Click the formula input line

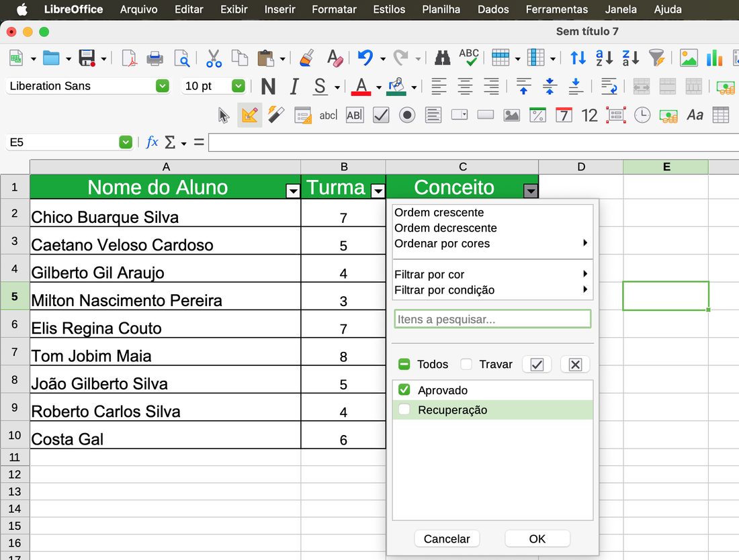pos(474,142)
